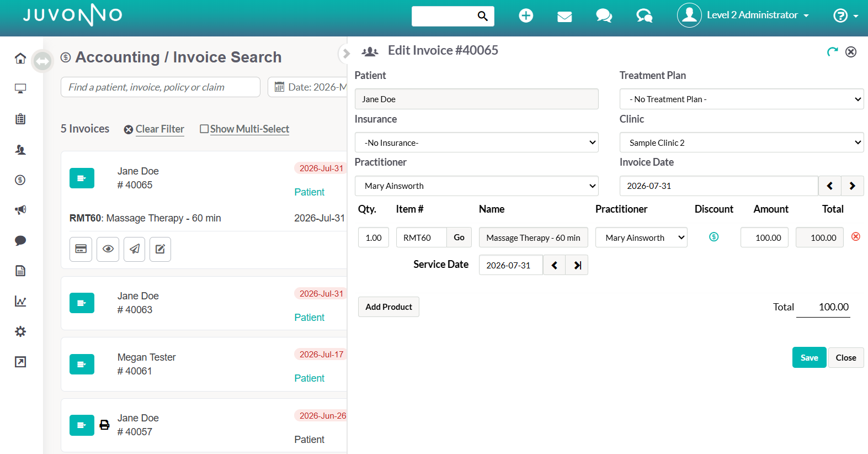Open the accounting dollar sidebar icon
This screenshot has width=868, height=454.
[20, 180]
